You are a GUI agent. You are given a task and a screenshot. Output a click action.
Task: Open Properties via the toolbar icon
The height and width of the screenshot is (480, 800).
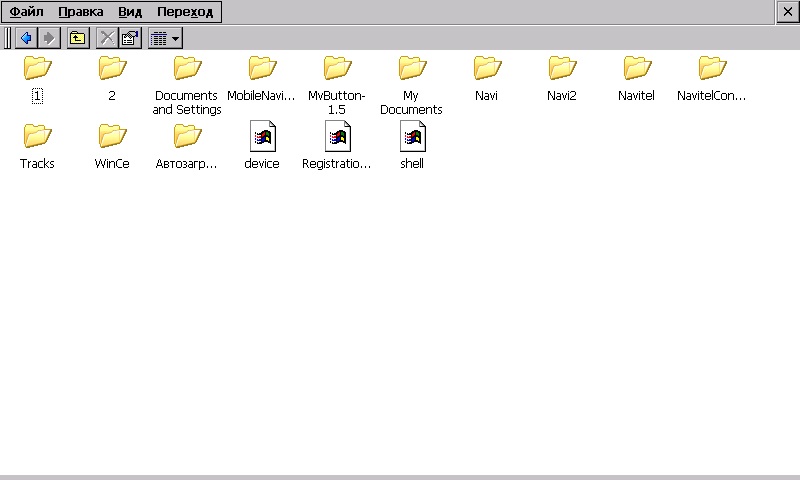click(130, 38)
